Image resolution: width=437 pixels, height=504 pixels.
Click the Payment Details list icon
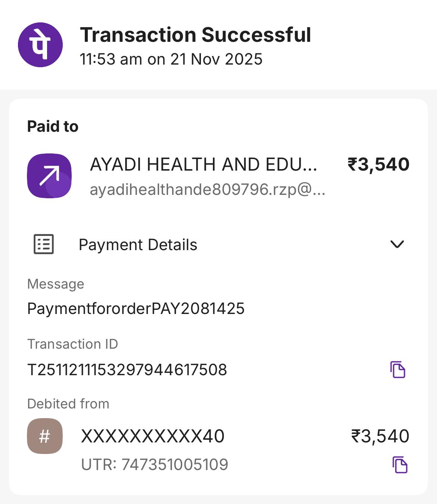44,244
